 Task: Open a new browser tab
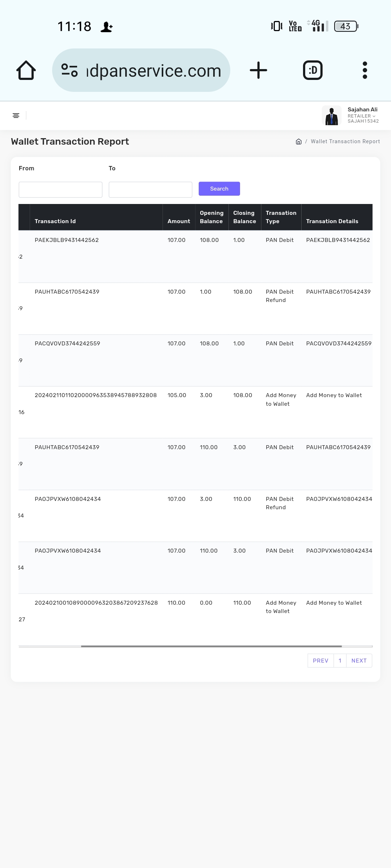pos(258,70)
